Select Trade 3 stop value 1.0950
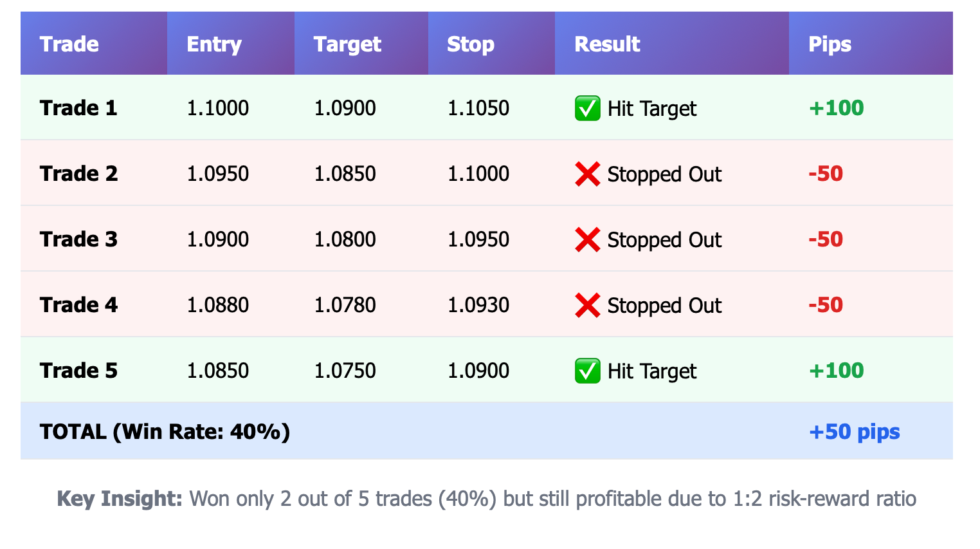The height and width of the screenshot is (549, 980). point(478,239)
